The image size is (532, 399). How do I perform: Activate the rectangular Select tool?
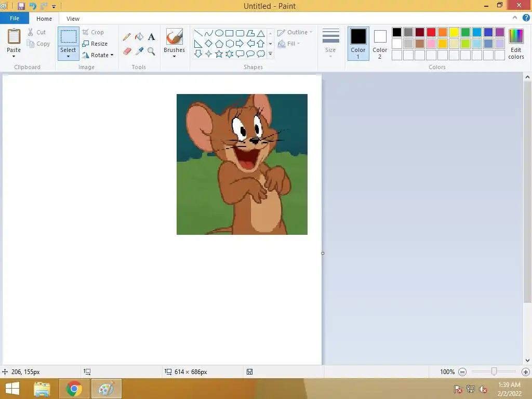click(x=68, y=37)
